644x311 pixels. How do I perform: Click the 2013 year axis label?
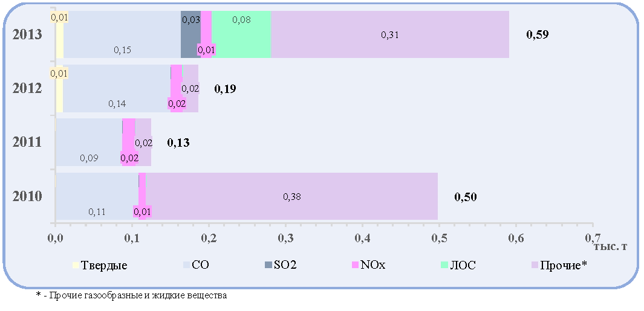(x=27, y=34)
